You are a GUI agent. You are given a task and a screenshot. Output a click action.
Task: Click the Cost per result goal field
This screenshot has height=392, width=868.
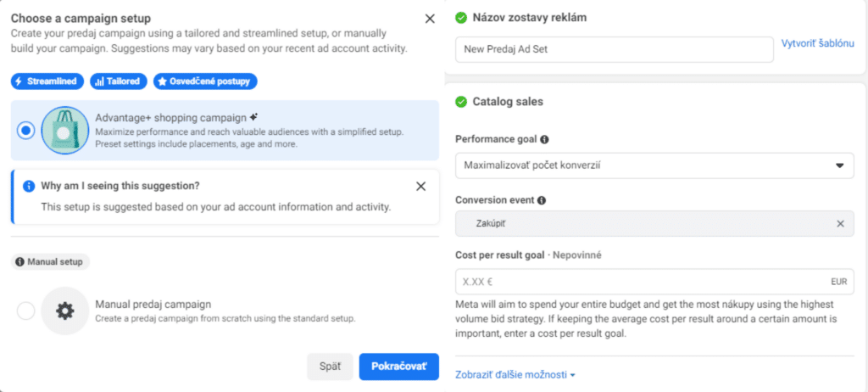click(x=654, y=282)
